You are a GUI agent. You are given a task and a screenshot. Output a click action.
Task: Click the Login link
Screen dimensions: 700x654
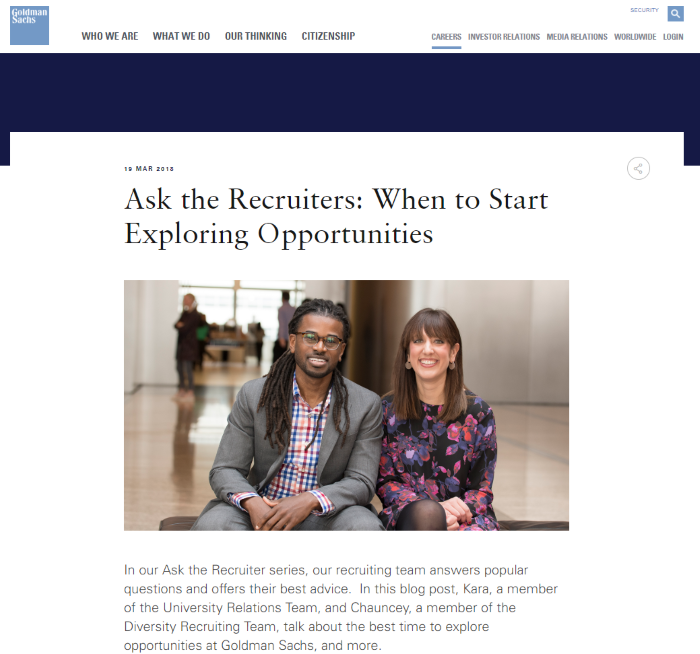pyautogui.click(x=673, y=37)
